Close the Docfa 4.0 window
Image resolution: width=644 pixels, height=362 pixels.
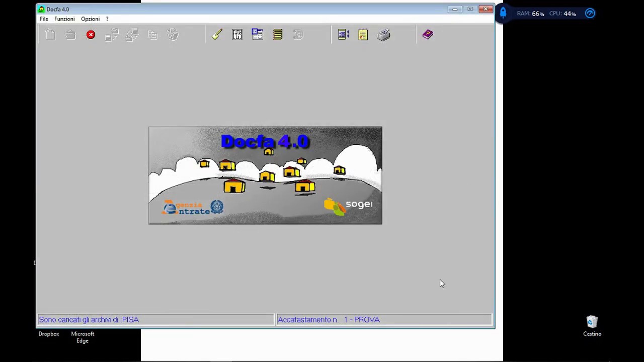click(x=486, y=9)
